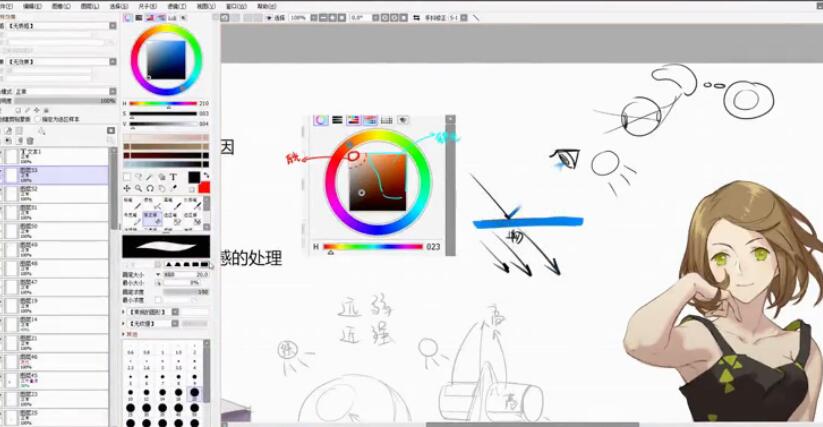The width and height of the screenshot is (823, 427).
Task: Select the magic wand tool
Action: (150, 177)
